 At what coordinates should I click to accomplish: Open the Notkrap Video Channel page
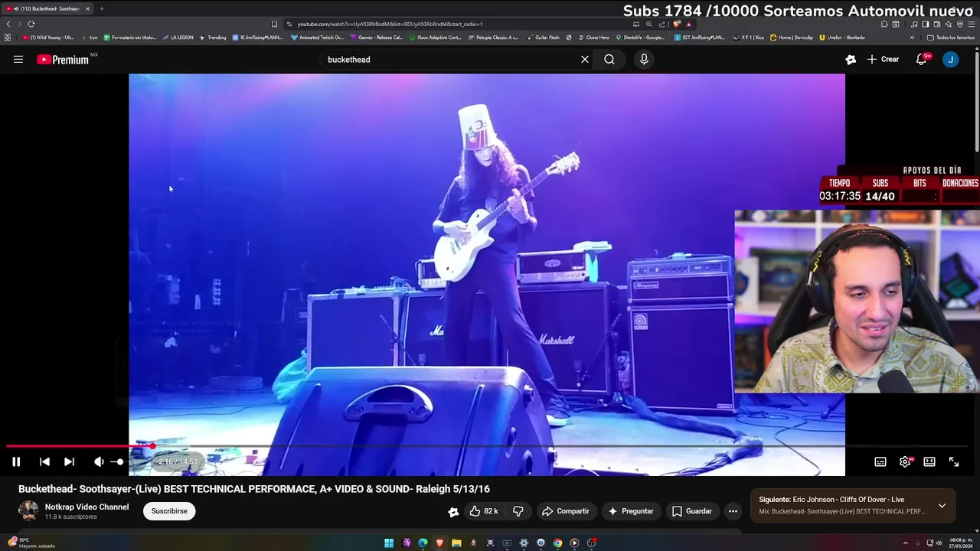[87, 507]
